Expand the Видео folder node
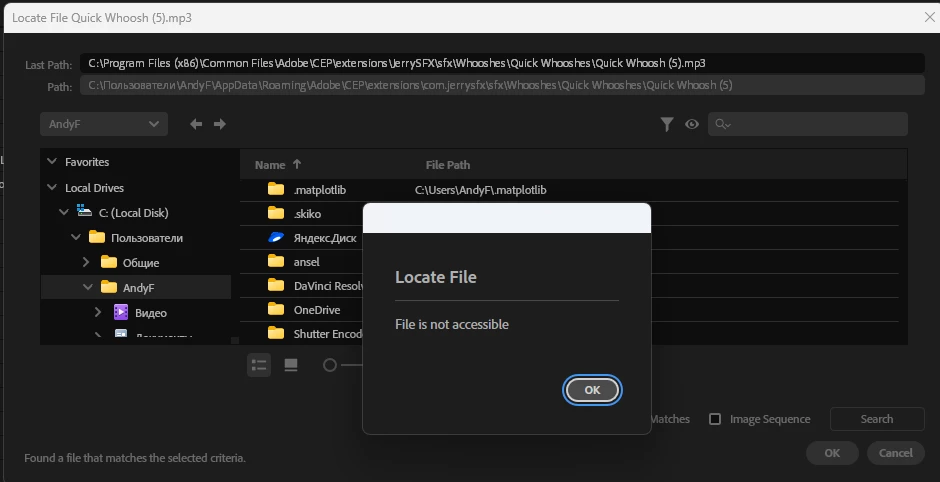 (98, 312)
